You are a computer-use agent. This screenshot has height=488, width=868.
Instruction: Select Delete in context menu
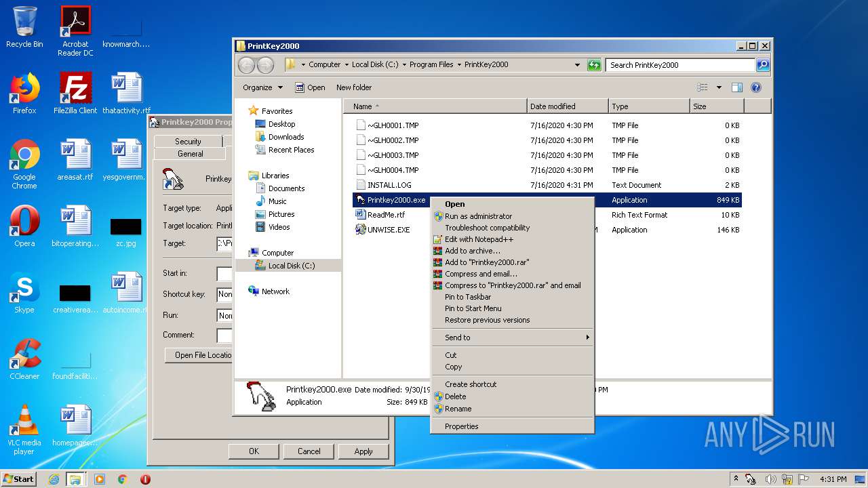513,396
